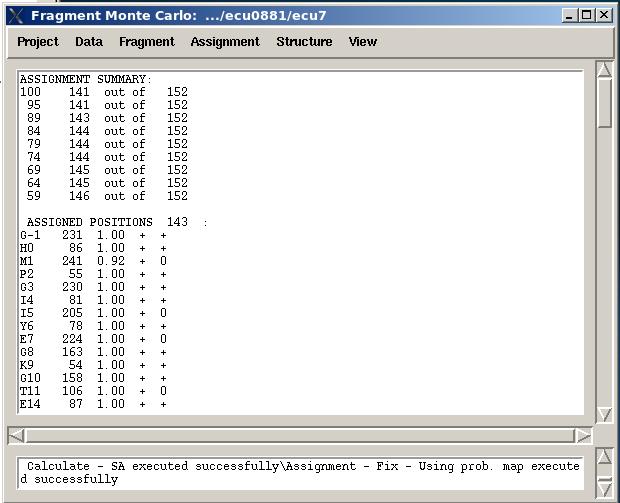Screen dimensions: 620x503
Task: Click the down arrow of the results scrollbar
Action: [604, 414]
